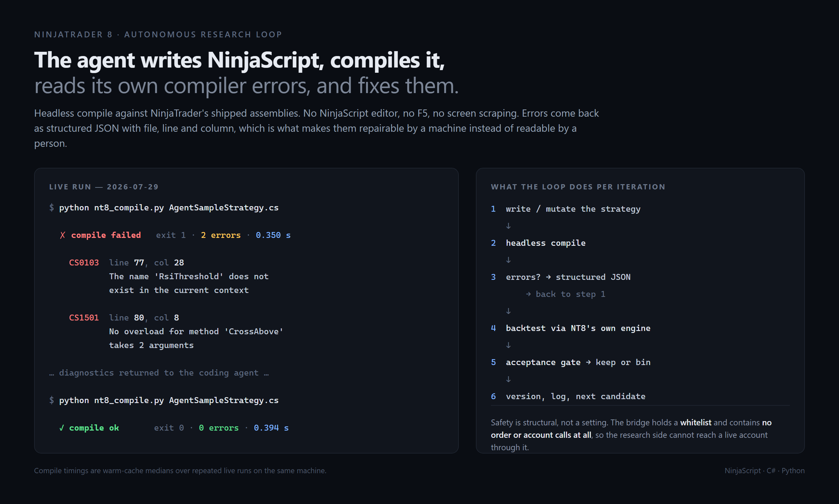Screen dimensions: 839x504
Task: Click step 6 'version, log, next candidate'
Action: click(x=576, y=397)
